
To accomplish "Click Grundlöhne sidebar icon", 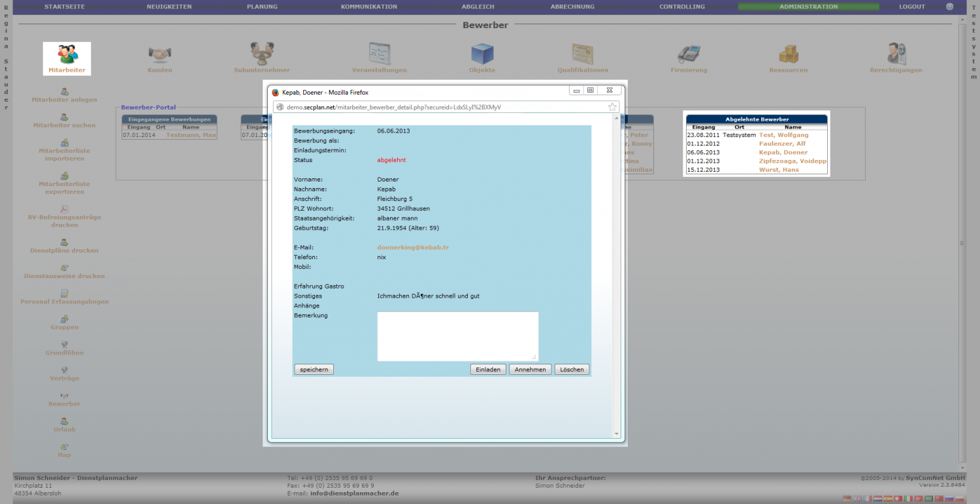I will (x=64, y=344).
